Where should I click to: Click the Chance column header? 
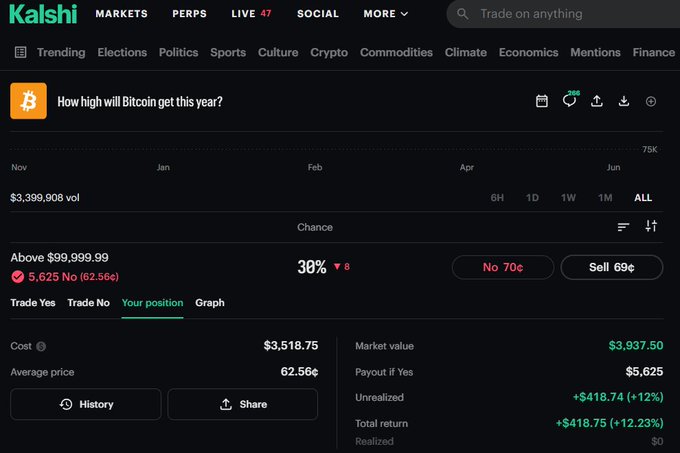pyautogui.click(x=315, y=227)
